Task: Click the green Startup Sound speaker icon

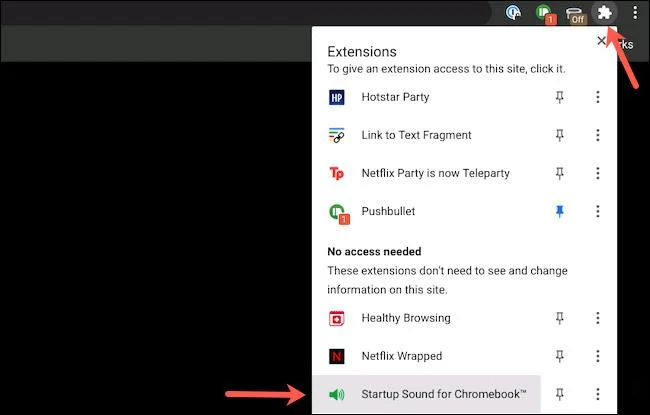Action: pyautogui.click(x=337, y=394)
